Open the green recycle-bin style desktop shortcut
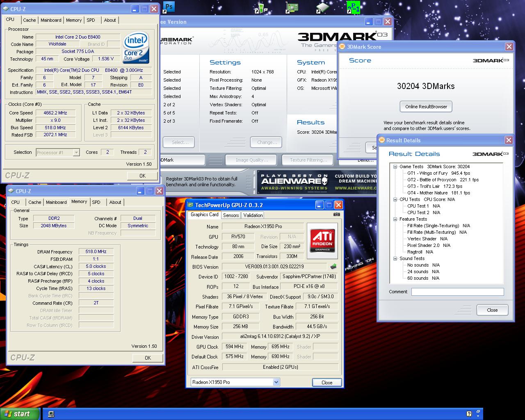525x420 pixels. pos(261,7)
